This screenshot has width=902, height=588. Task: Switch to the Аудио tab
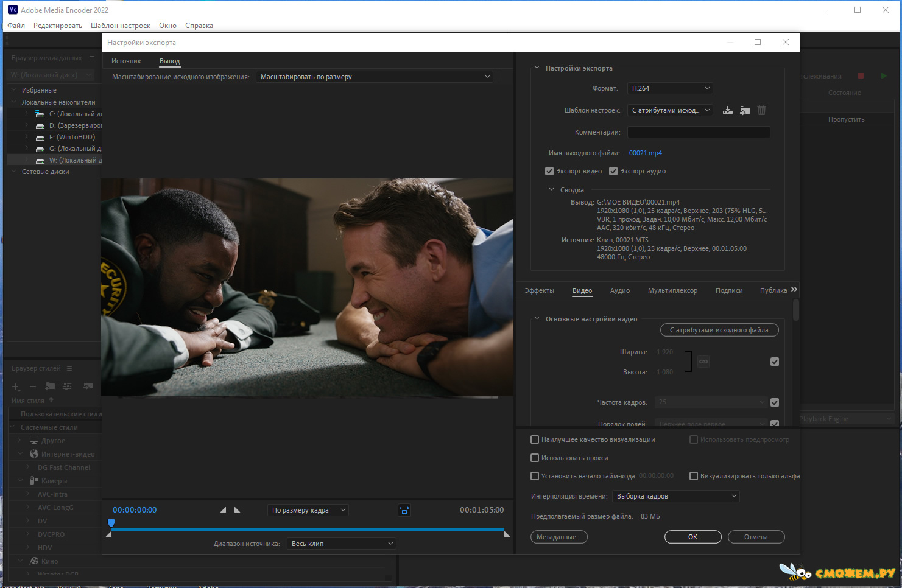(x=620, y=290)
